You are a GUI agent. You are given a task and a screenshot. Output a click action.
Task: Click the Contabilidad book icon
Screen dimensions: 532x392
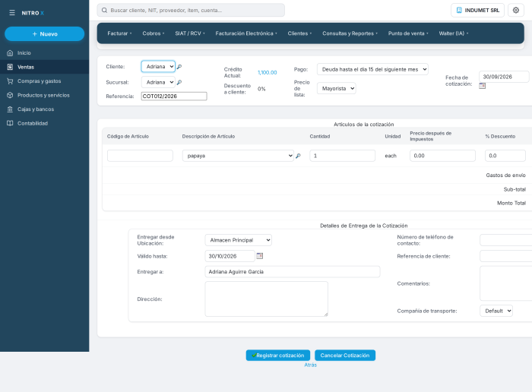point(10,123)
